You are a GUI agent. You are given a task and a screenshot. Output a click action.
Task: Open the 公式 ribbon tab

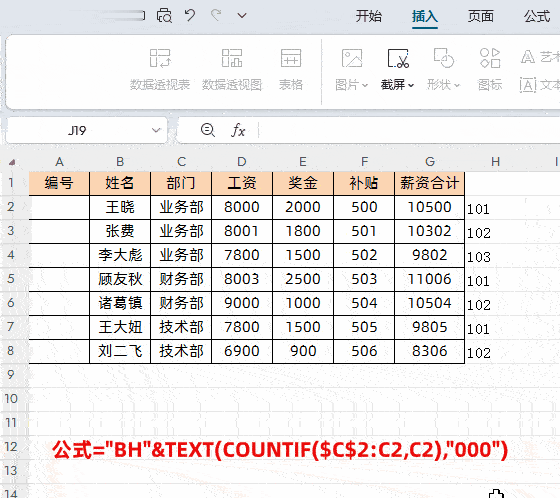pos(537,16)
